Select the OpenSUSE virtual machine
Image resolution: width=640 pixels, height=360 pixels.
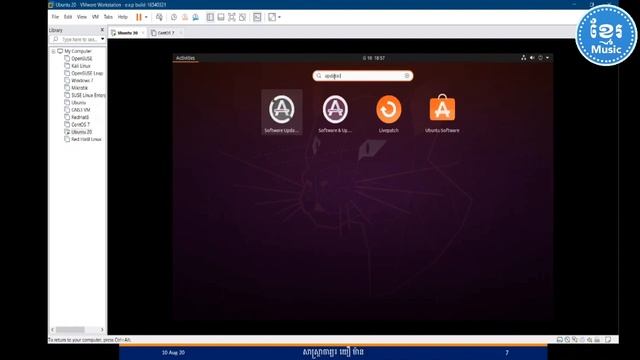[x=78, y=59]
